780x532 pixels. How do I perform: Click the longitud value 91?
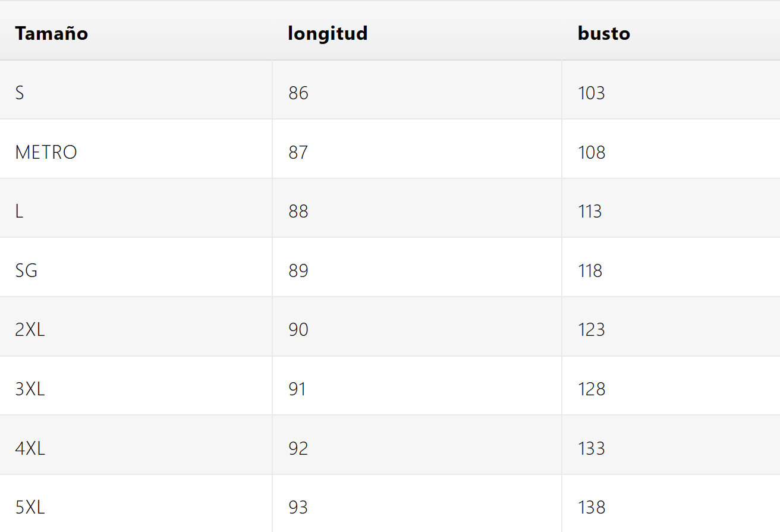pyautogui.click(x=297, y=389)
